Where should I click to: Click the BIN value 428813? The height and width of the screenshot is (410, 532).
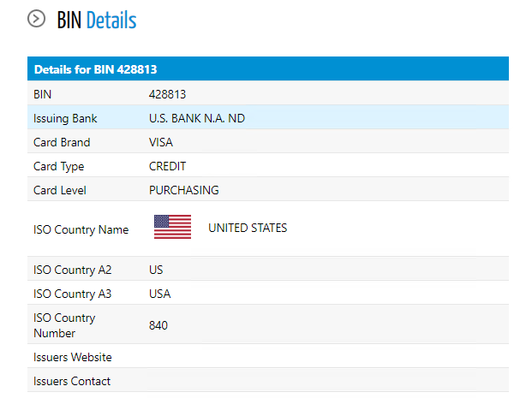pyautogui.click(x=167, y=94)
